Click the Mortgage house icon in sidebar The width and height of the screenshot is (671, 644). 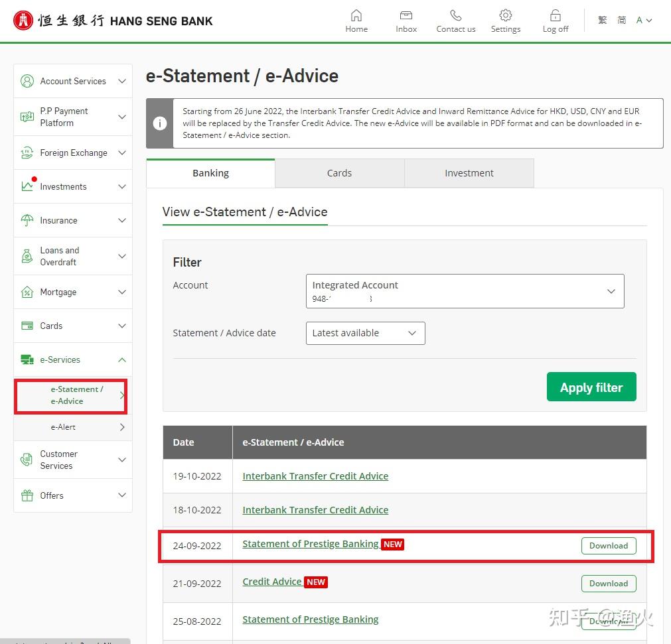27,292
